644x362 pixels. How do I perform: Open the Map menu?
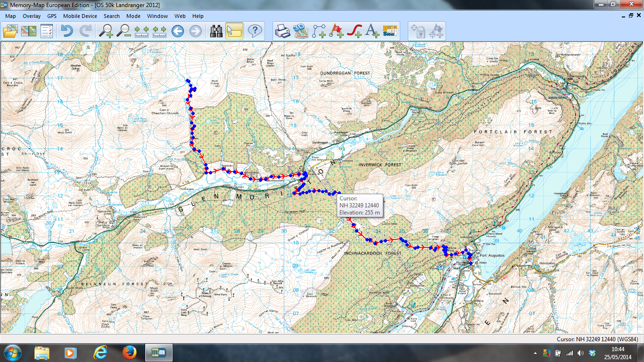pyautogui.click(x=10, y=16)
